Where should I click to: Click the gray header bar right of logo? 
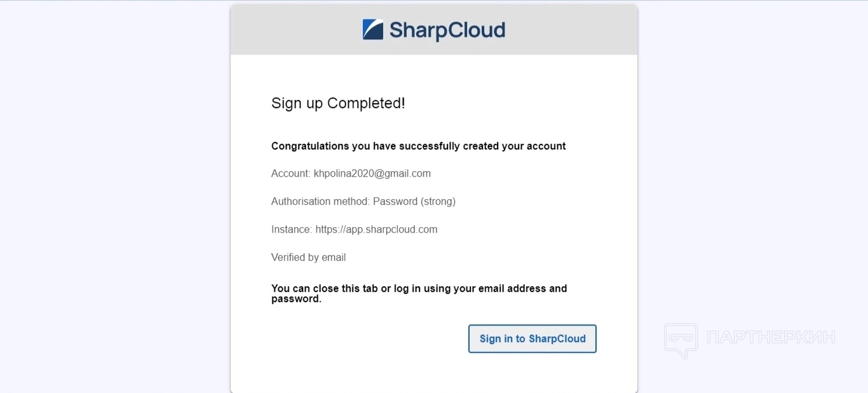572,30
